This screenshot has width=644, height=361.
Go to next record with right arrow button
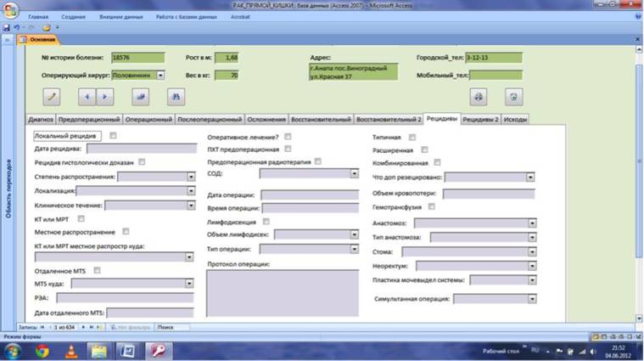pyautogui.click(x=104, y=97)
